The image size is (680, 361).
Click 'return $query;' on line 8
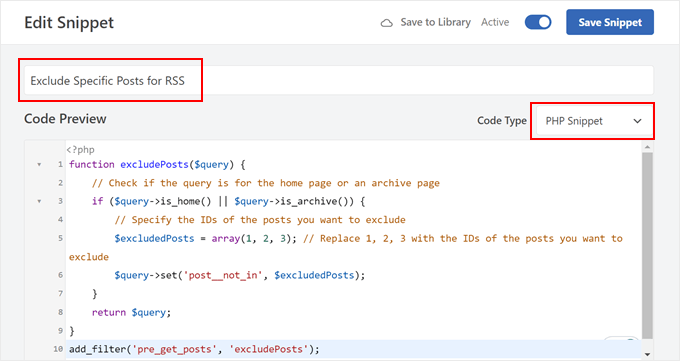pos(131,312)
